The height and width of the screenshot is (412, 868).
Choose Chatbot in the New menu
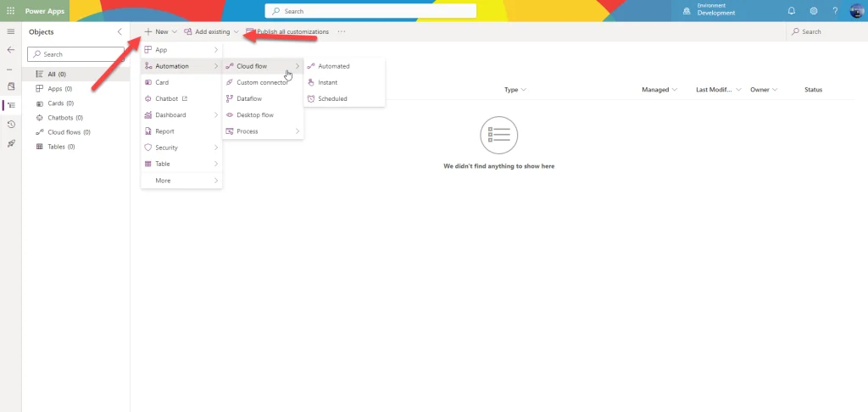pos(181,98)
